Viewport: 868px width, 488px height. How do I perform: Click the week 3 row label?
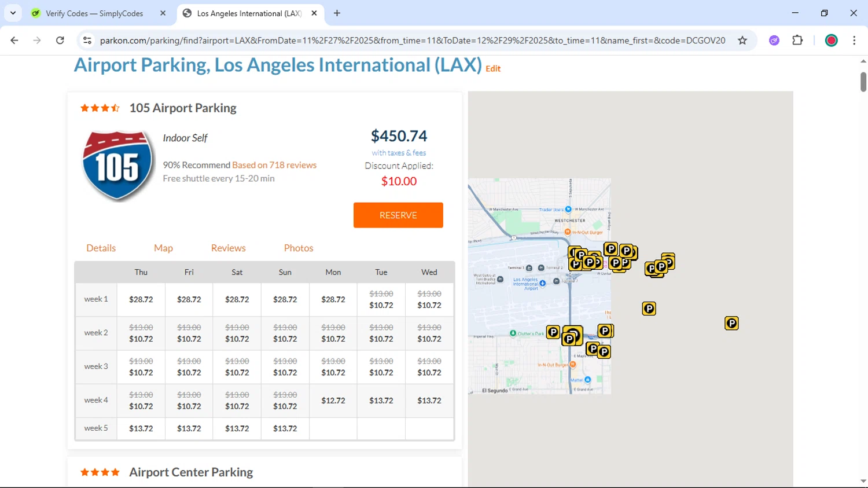coord(96,366)
